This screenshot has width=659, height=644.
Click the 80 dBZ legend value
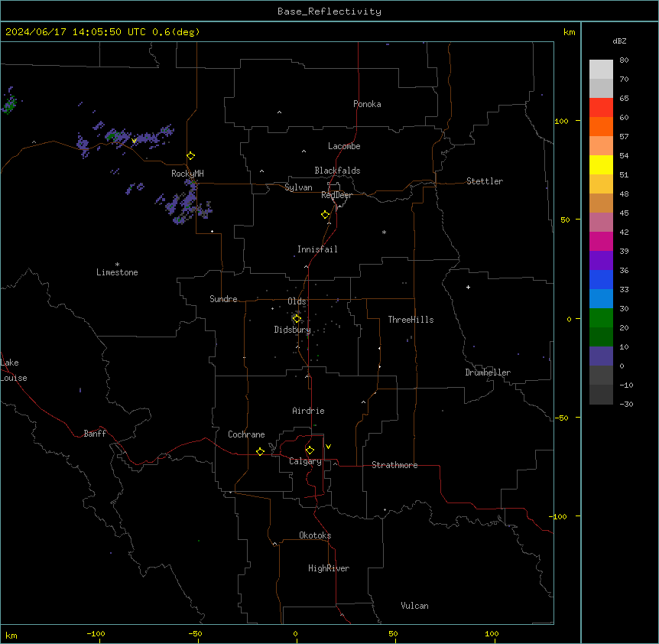[x=624, y=60]
